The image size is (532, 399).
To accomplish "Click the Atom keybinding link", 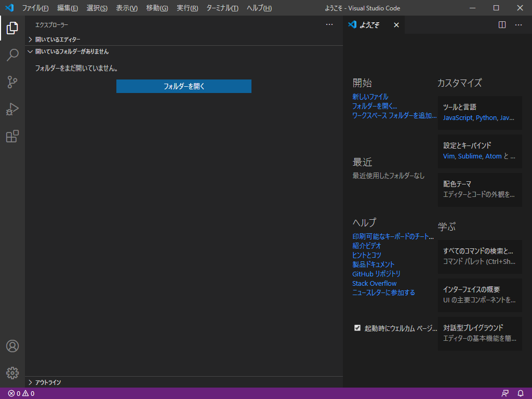I will (x=494, y=156).
